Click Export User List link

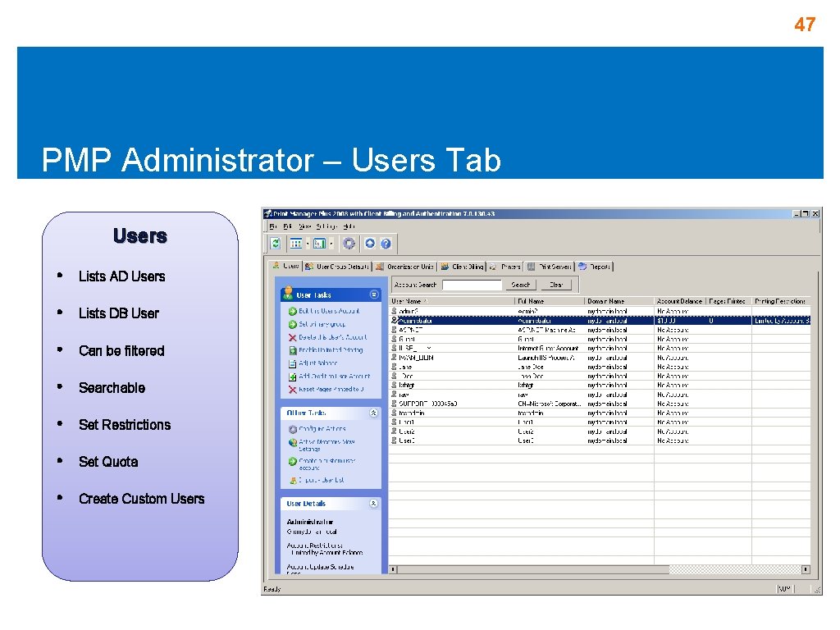point(322,481)
